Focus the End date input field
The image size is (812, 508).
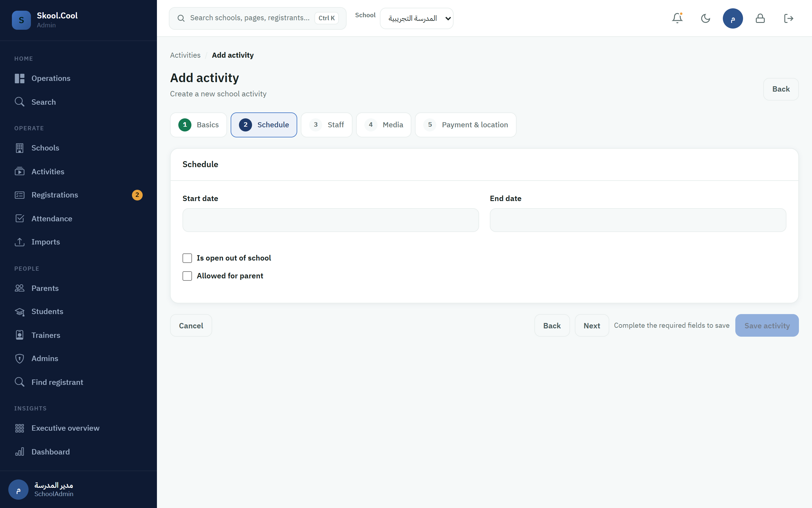(x=638, y=220)
